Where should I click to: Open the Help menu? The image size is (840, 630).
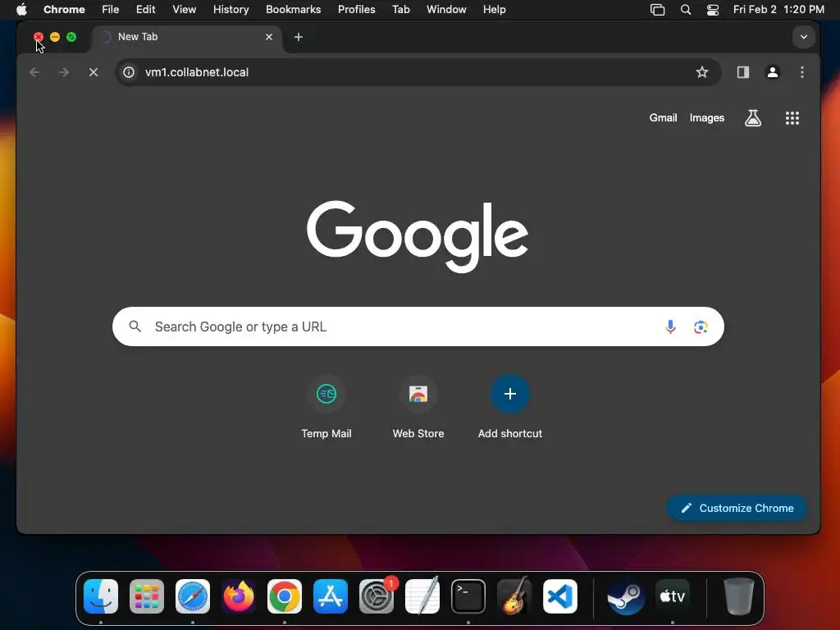click(494, 10)
